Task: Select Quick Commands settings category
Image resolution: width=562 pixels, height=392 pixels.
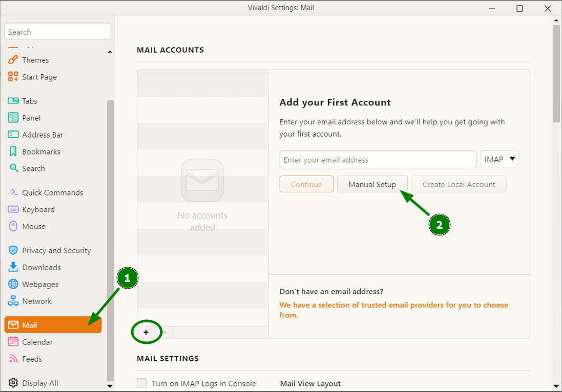Action: point(52,192)
